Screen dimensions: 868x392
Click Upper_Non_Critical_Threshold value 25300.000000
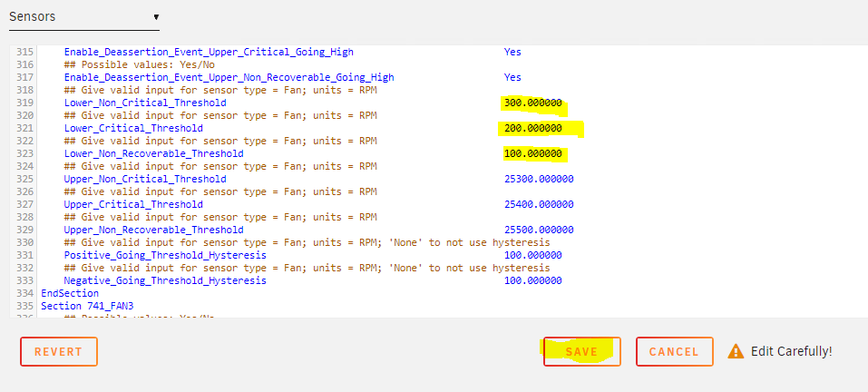[539, 179]
